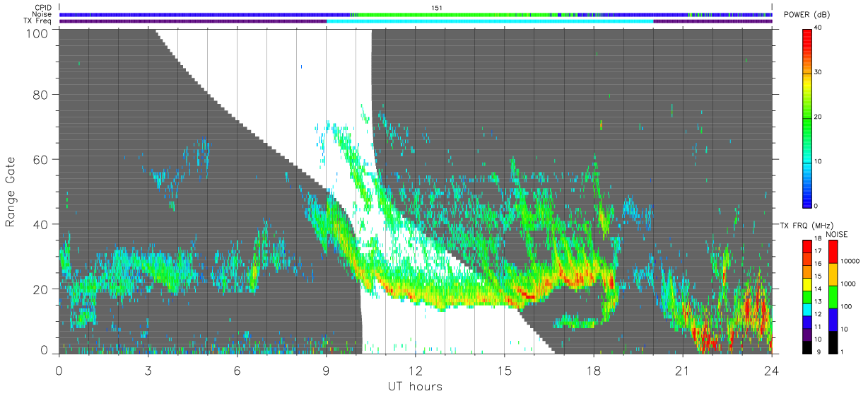This screenshot has height=401, width=868.
Task: Click the 14 tick on the TX FRQ legend
Action: (817, 289)
